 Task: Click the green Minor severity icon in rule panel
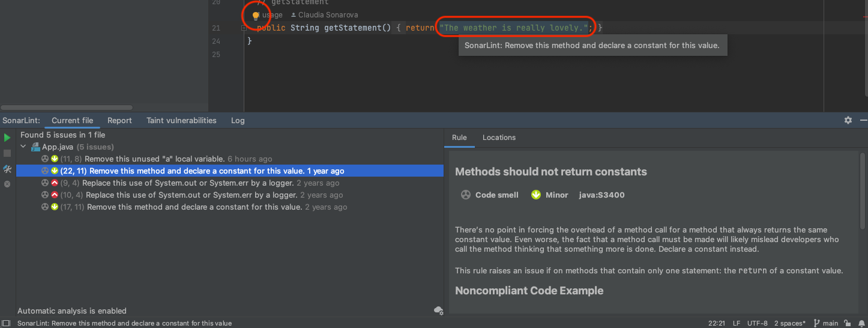(536, 195)
